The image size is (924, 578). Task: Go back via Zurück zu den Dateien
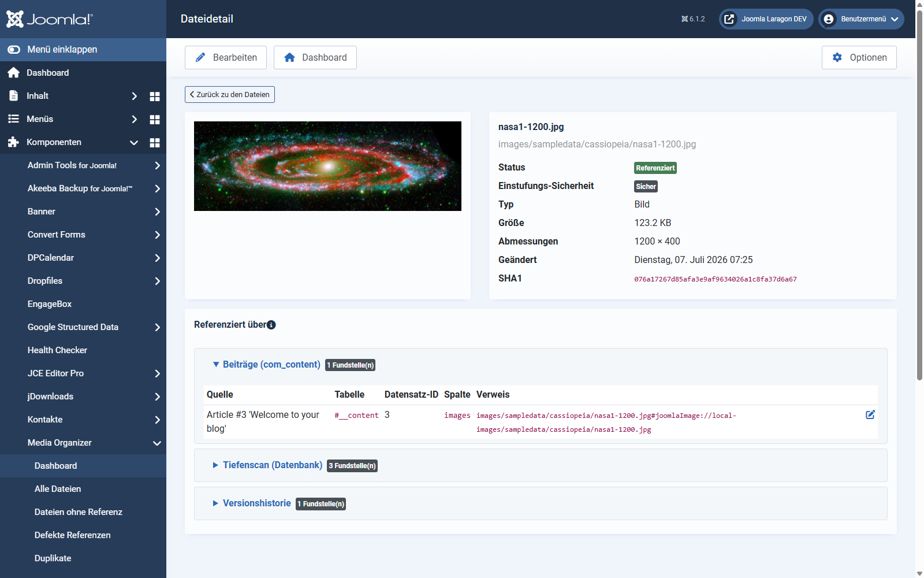[230, 94]
